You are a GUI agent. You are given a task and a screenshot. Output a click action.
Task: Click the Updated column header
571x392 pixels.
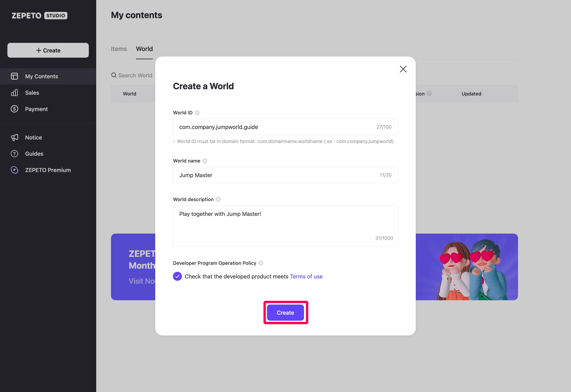tap(471, 94)
